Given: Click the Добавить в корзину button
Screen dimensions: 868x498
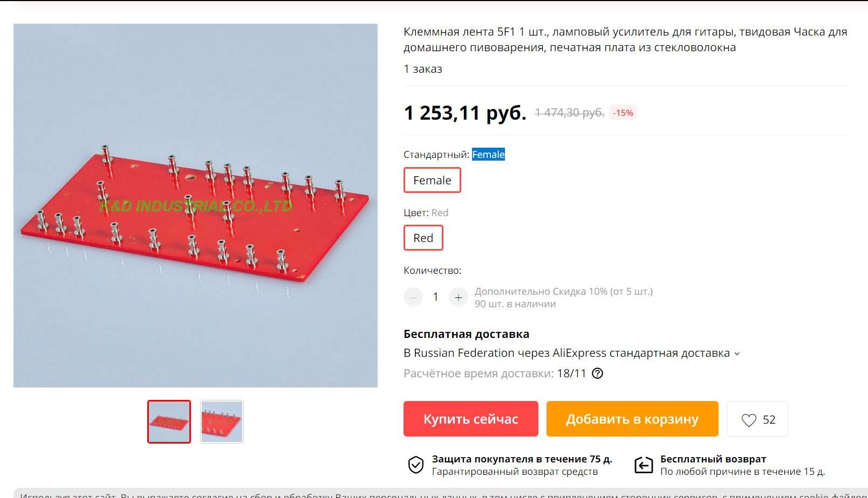Looking at the screenshot, I should [x=632, y=419].
